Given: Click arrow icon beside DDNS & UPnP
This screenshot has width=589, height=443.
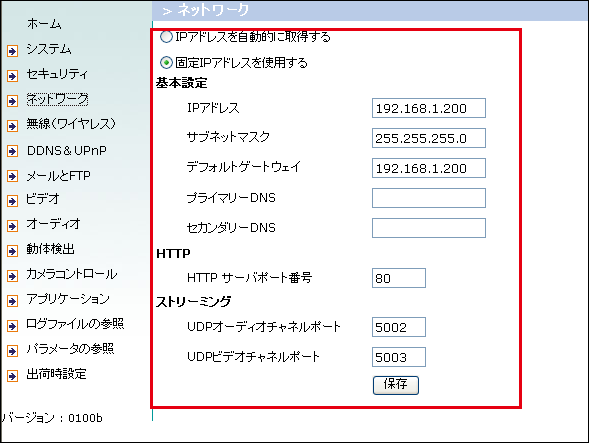Looking at the screenshot, I should click(x=12, y=151).
